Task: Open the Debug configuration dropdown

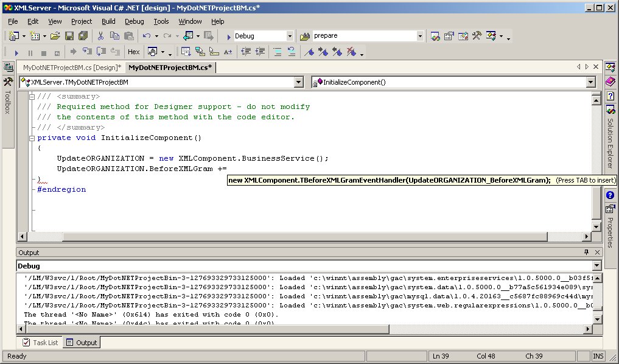Action: (289, 37)
